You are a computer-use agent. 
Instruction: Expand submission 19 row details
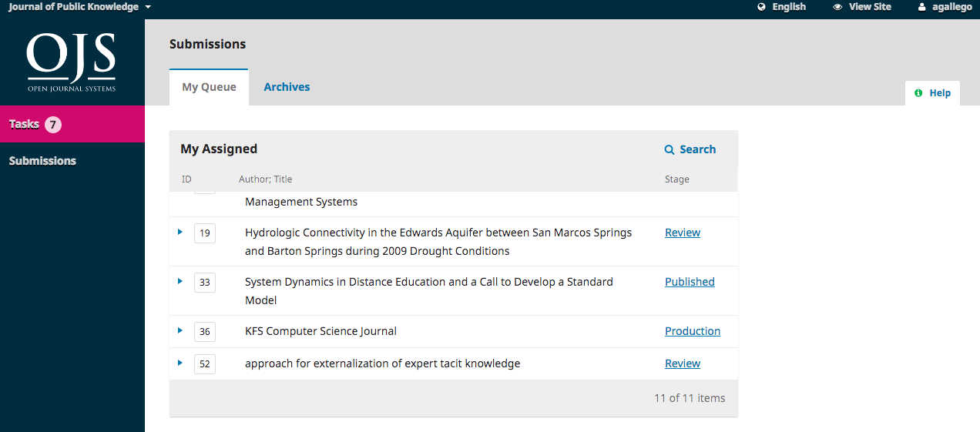tap(180, 231)
